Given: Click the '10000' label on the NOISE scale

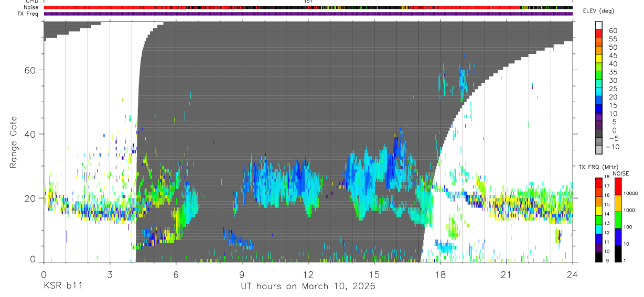Looking at the screenshot, I should pos(630,193).
